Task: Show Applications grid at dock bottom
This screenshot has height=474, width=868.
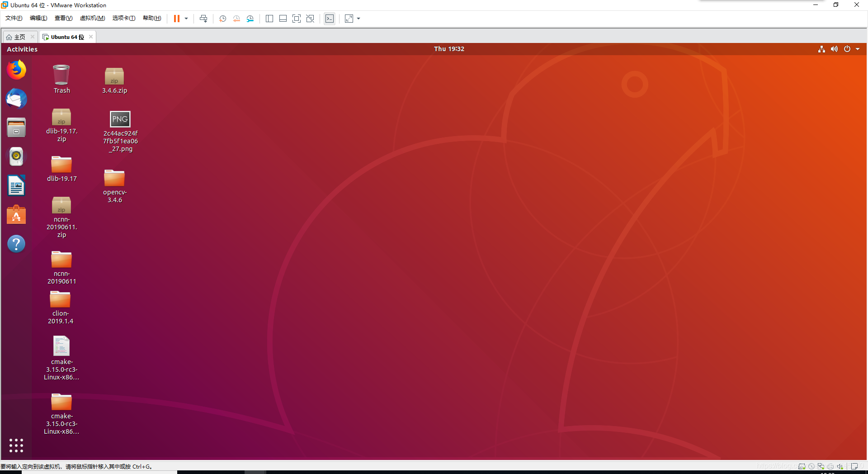Action: (16, 446)
